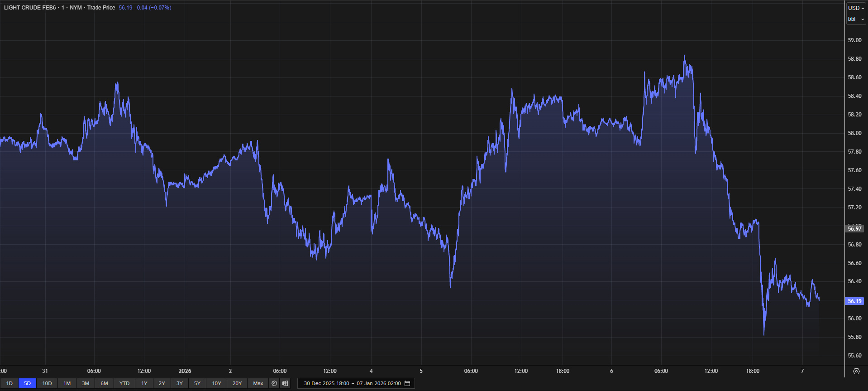Select the 6M time range
Screen dimensions: 868x391
click(x=105, y=383)
